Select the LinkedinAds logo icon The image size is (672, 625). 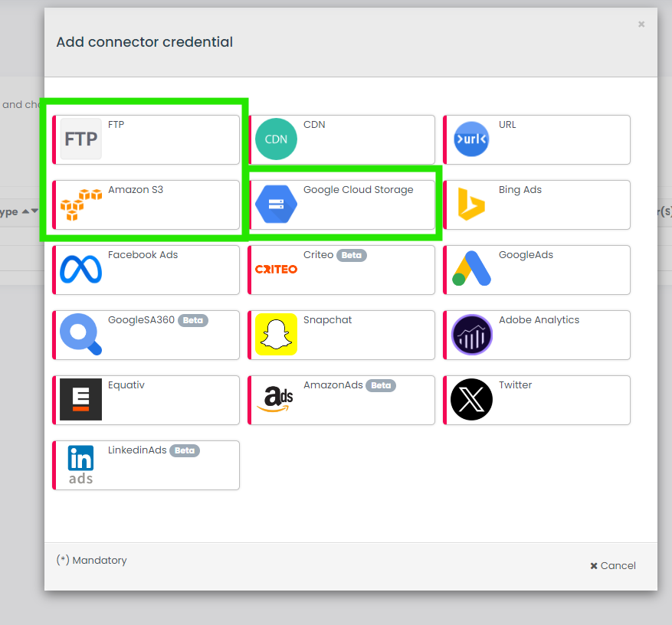point(80,465)
